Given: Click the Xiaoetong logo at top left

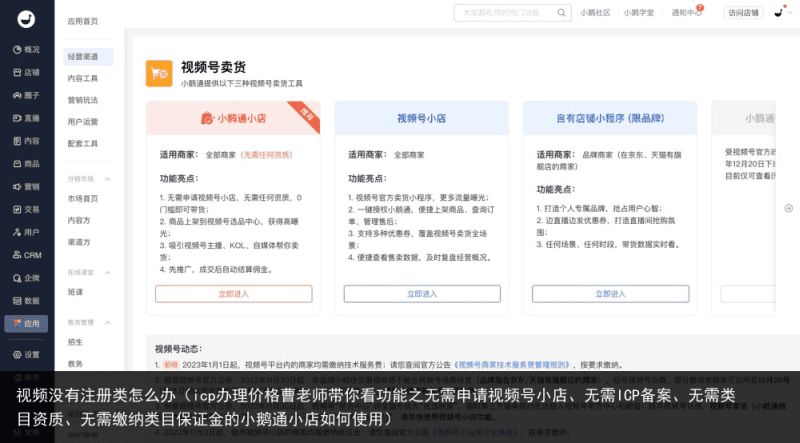Looking at the screenshot, I should [x=26, y=19].
